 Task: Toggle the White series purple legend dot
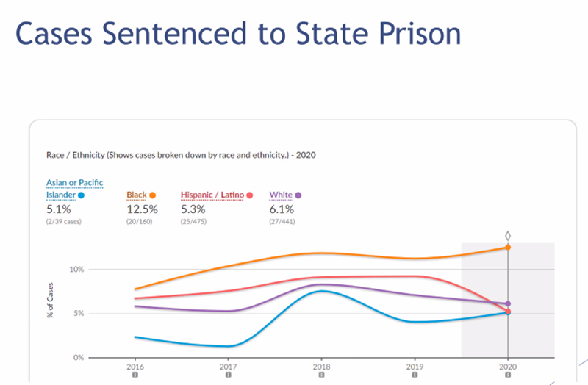(x=298, y=195)
